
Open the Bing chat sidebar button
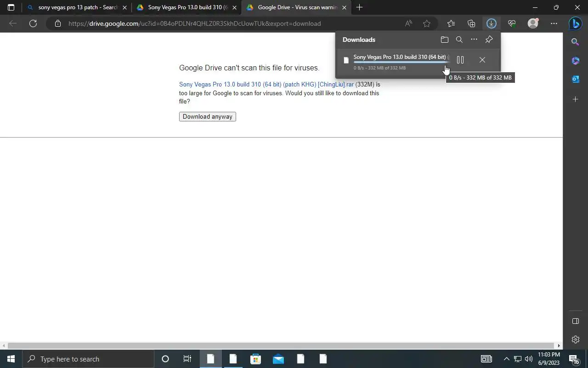575,23
